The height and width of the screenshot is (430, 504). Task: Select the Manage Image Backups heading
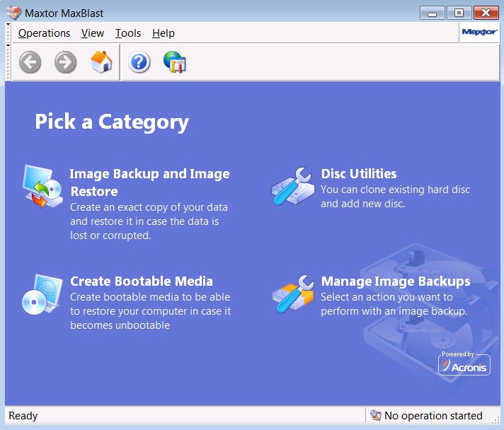pos(396,281)
